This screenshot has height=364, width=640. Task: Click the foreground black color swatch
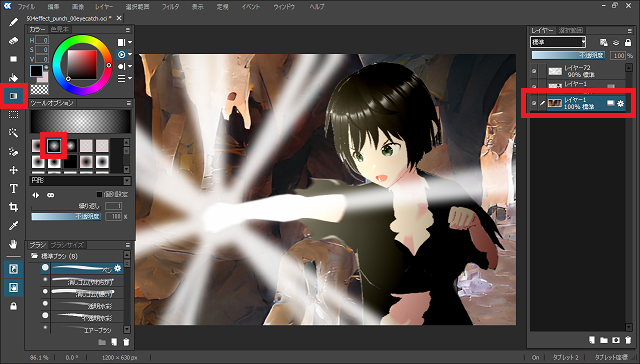[x=36, y=71]
